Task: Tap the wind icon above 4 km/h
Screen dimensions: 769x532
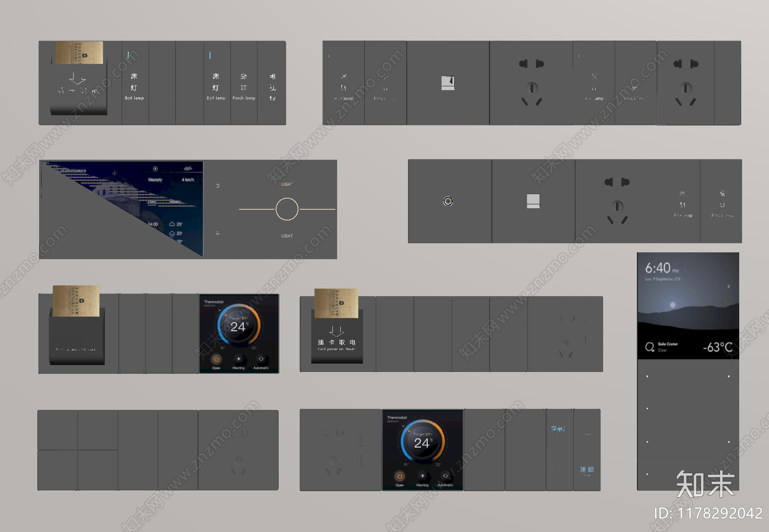Action: point(188,168)
